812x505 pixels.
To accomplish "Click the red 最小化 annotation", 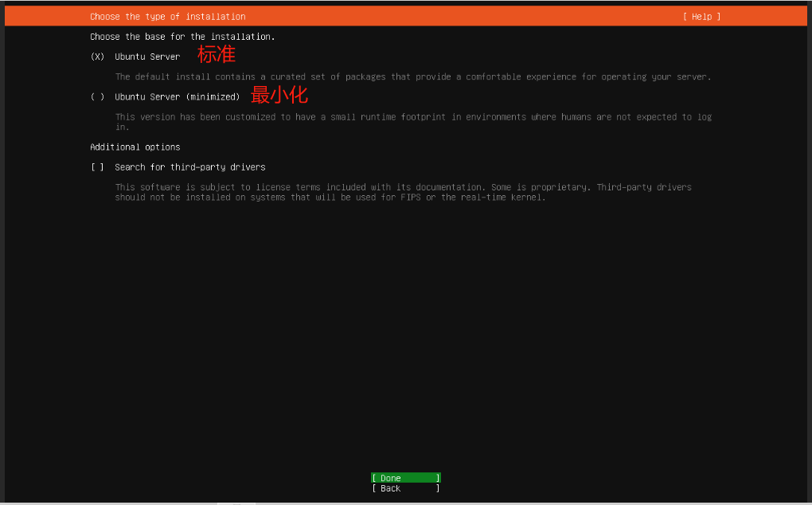I will [279, 96].
